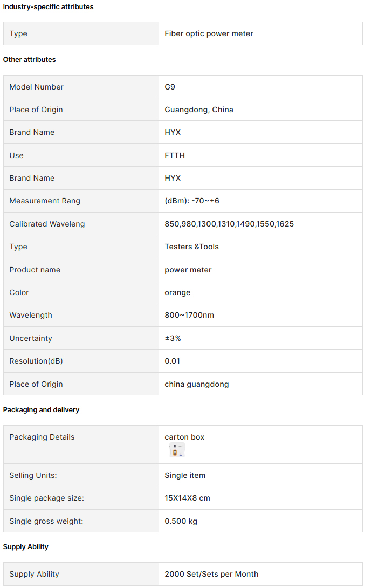365x588 pixels.
Task: Click the Measurement Rang label cell
Action: click(x=81, y=201)
